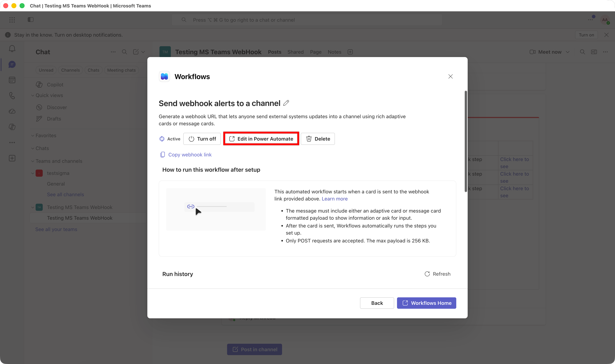615x364 pixels.
Task: Click the Workflows app logo in dialog header
Action: [164, 77]
